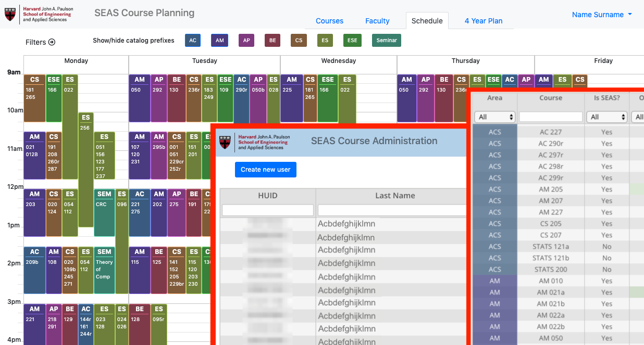Select the Schedule tab
644x345 pixels.
[x=427, y=21]
